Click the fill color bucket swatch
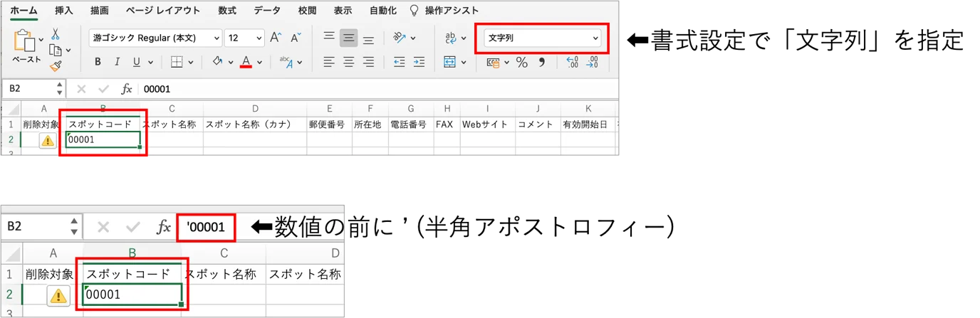Viewport: 980px width, 318px height. click(x=218, y=63)
